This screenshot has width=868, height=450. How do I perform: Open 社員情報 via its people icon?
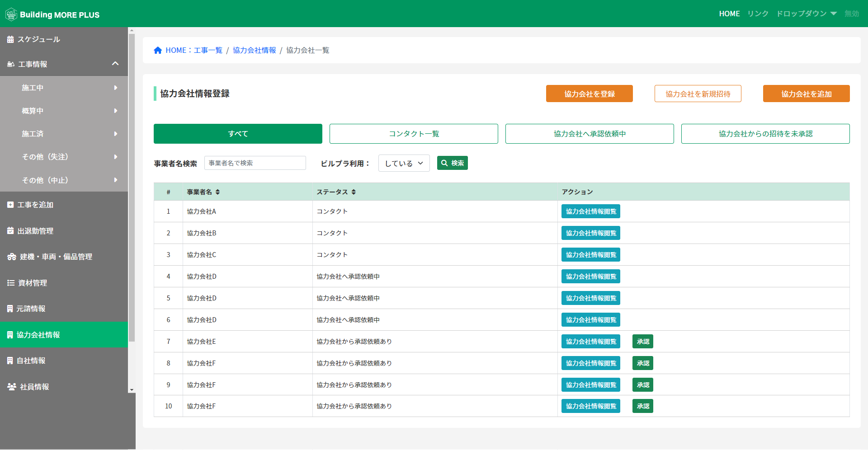10,387
